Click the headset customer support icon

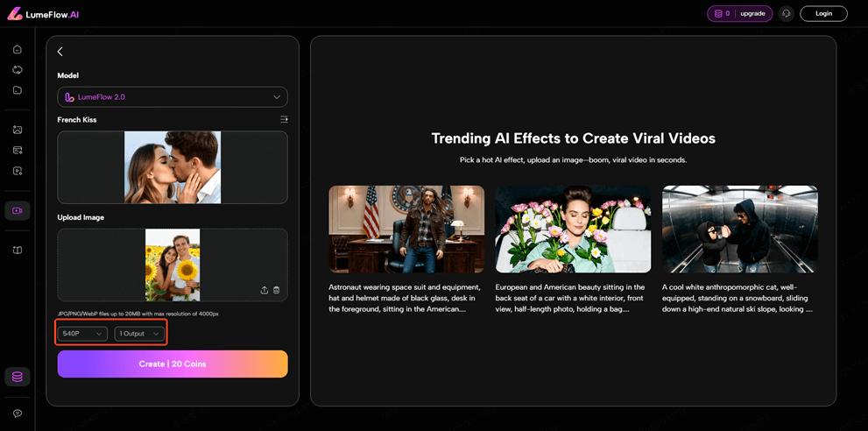[x=786, y=13]
